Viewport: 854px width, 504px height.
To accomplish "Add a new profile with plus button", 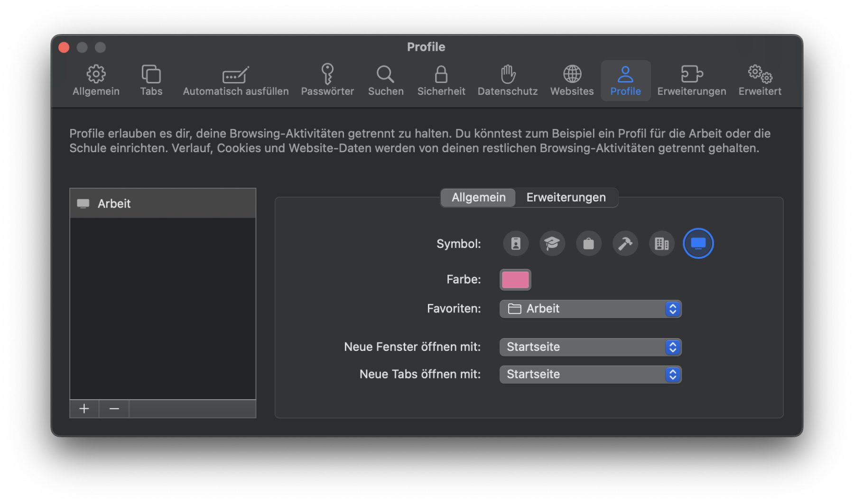I will pyautogui.click(x=84, y=409).
